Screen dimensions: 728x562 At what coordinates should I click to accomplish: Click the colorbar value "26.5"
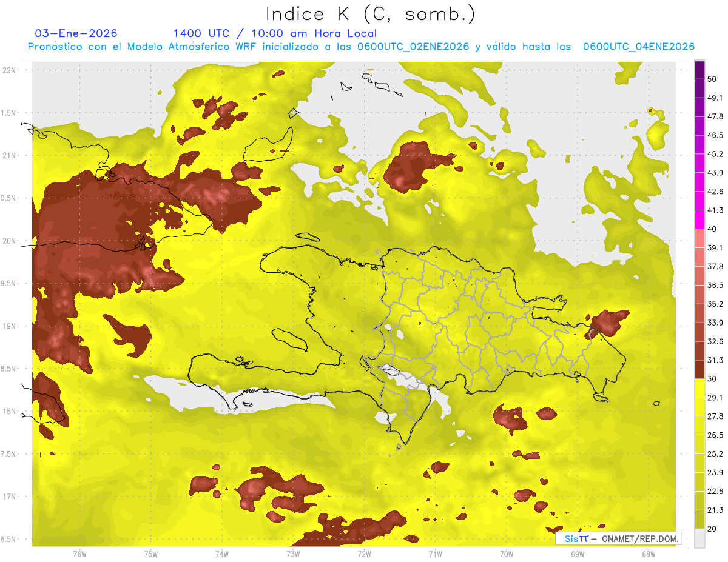pos(715,435)
